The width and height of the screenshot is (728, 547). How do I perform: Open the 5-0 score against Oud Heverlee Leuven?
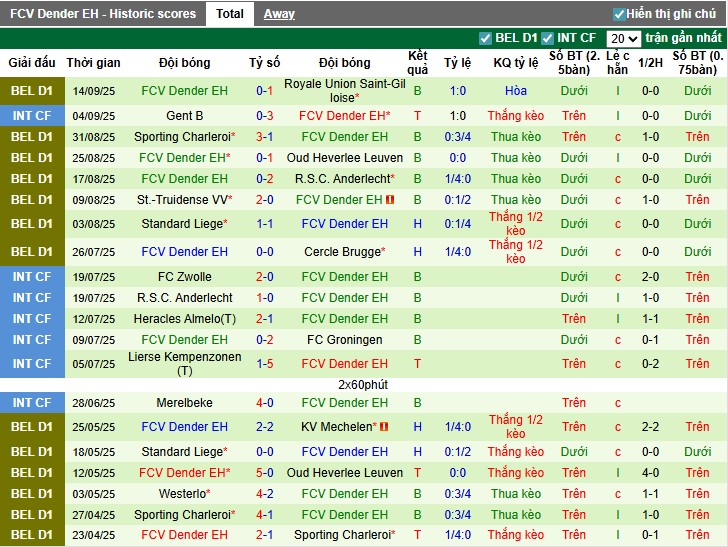[x=265, y=473]
